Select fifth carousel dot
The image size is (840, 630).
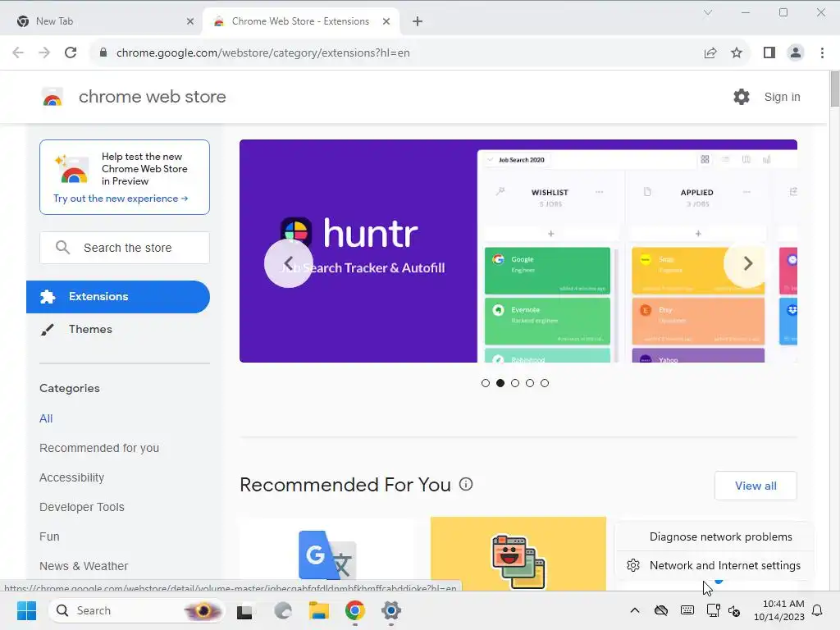pos(545,383)
